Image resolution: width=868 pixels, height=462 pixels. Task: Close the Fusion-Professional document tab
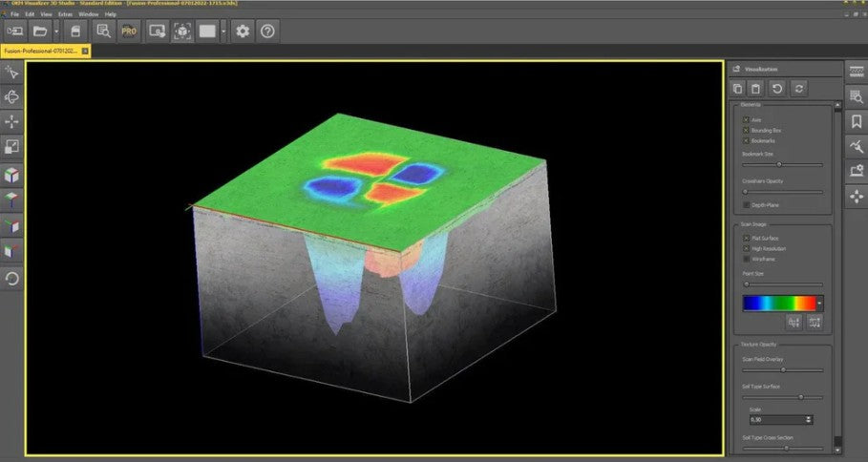(x=85, y=50)
